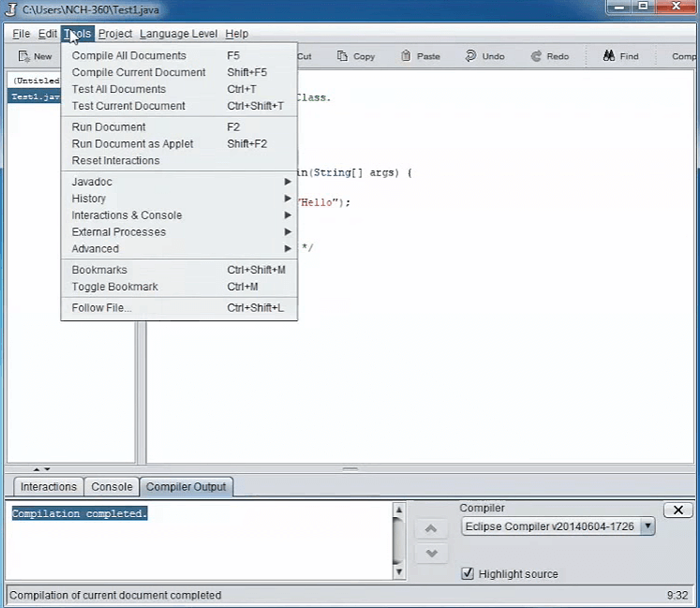
Task: Maximize the DrJava window
Action: click(x=643, y=7)
